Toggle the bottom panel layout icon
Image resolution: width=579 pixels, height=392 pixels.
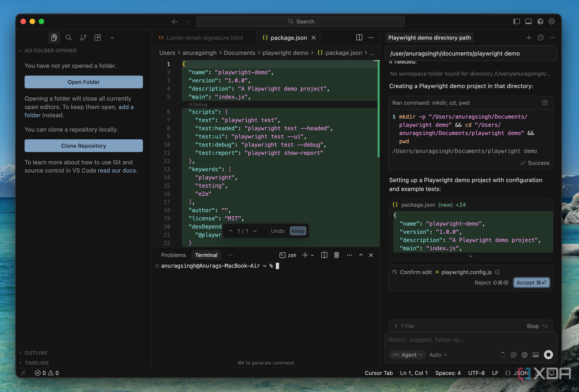pyautogui.click(x=528, y=21)
